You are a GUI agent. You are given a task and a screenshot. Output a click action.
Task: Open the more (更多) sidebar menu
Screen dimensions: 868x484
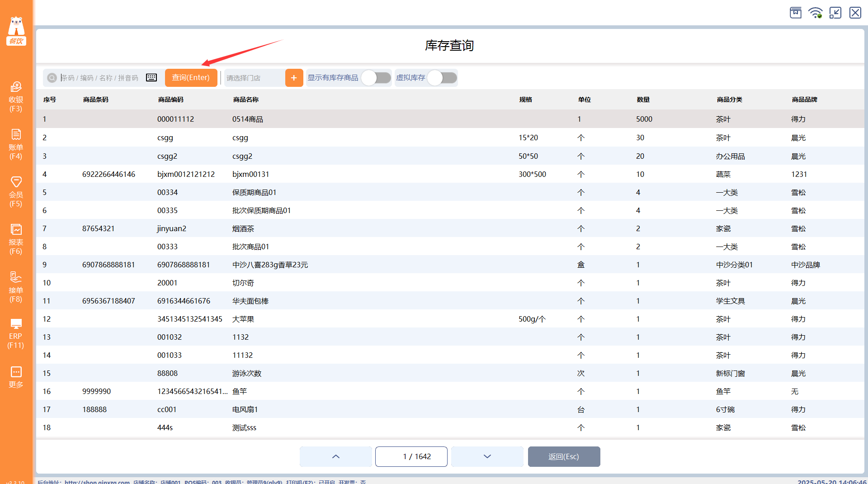[x=16, y=377]
